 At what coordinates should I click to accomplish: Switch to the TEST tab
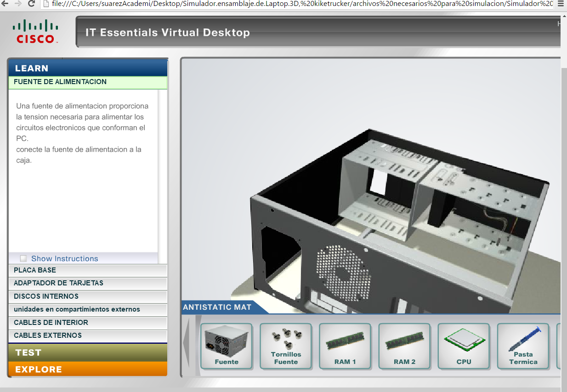click(87, 352)
